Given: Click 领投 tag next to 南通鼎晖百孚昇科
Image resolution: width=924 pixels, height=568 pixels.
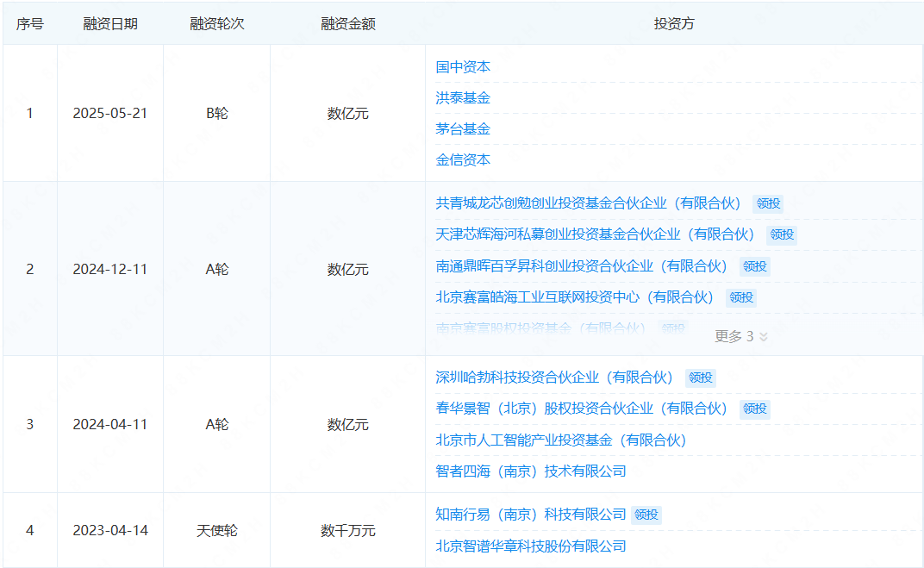Looking at the screenshot, I should pyautogui.click(x=755, y=267).
